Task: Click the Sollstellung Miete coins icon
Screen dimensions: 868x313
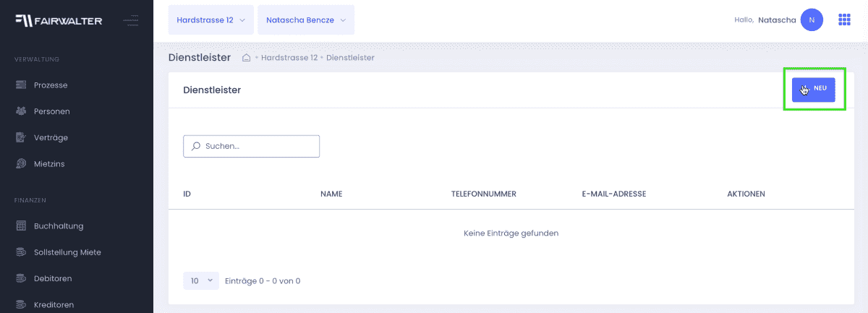Action: pyautogui.click(x=21, y=252)
